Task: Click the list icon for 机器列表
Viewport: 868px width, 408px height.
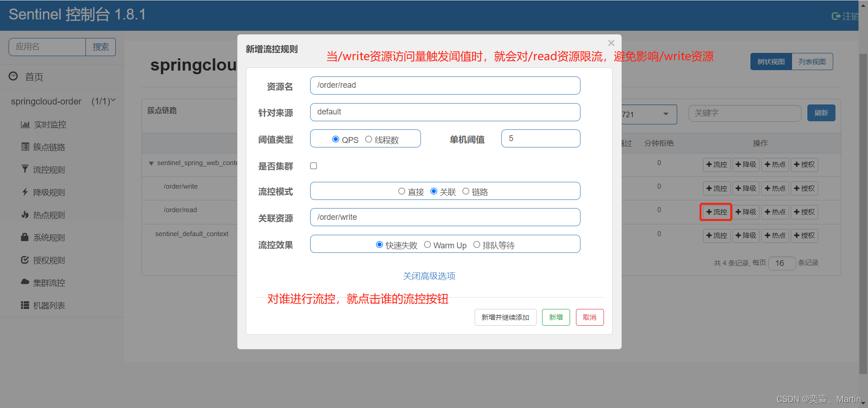Action: coord(25,305)
